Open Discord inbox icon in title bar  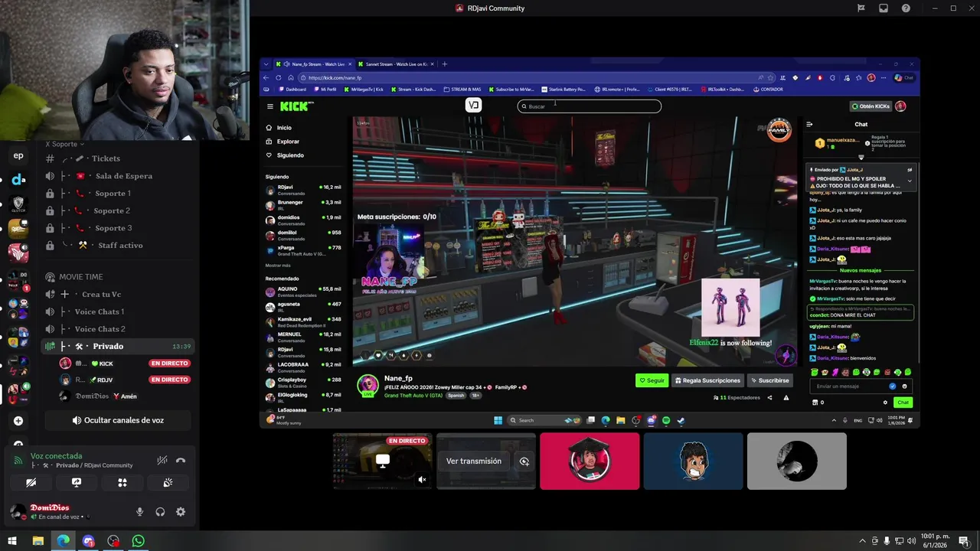[884, 8]
